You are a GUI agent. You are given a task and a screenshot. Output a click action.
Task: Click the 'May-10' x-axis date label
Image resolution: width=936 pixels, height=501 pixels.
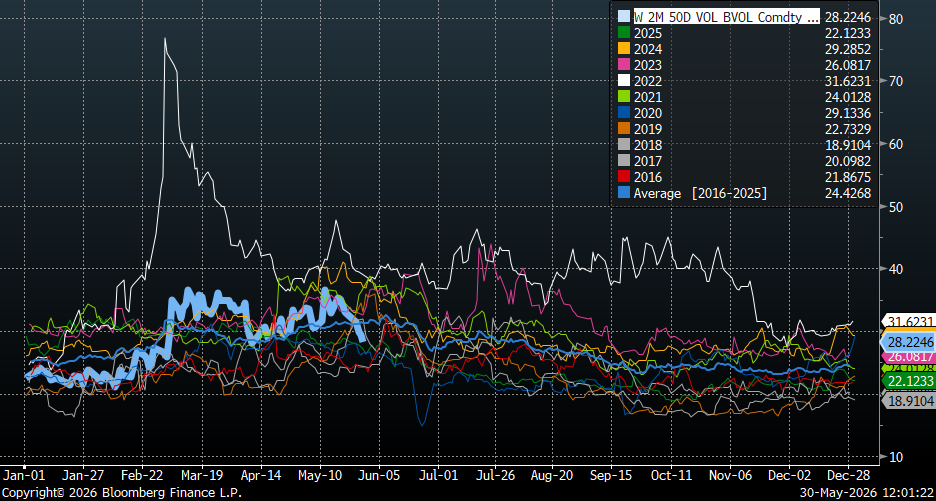[321, 476]
